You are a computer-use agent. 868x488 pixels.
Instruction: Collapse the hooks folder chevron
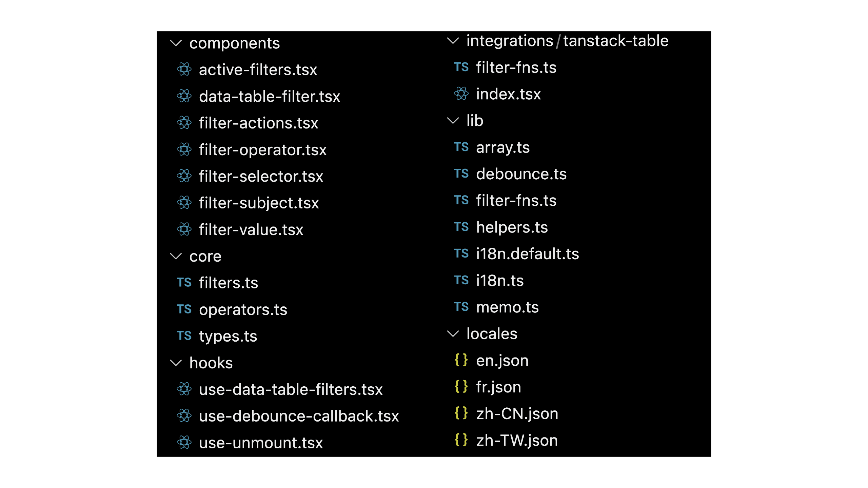pos(176,363)
